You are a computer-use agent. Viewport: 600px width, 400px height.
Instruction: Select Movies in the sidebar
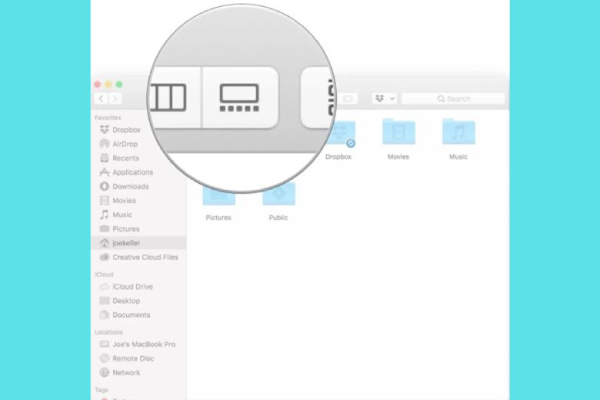point(139,201)
